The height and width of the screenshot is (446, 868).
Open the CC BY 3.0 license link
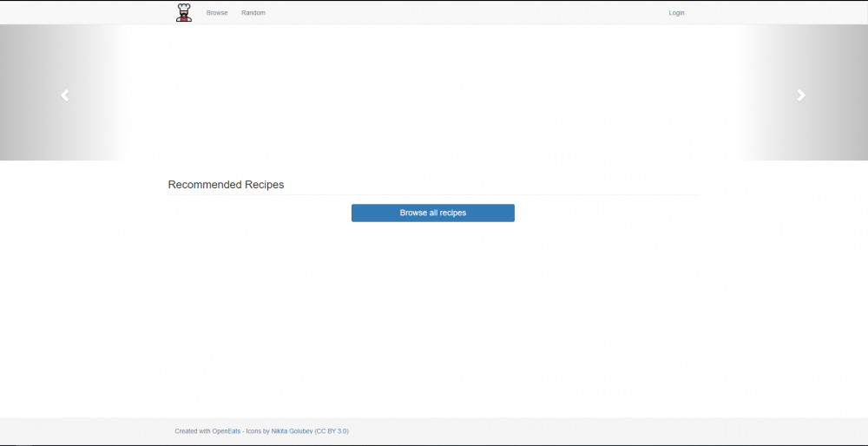[x=332, y=431]
